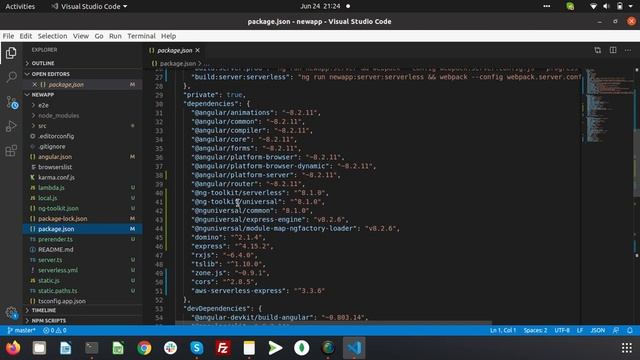Click the code minimap overview

[x=608, y=106]
